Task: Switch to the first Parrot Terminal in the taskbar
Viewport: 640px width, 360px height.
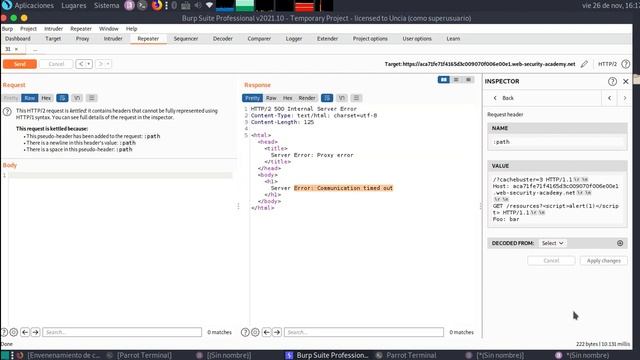Action: point(140,356)
